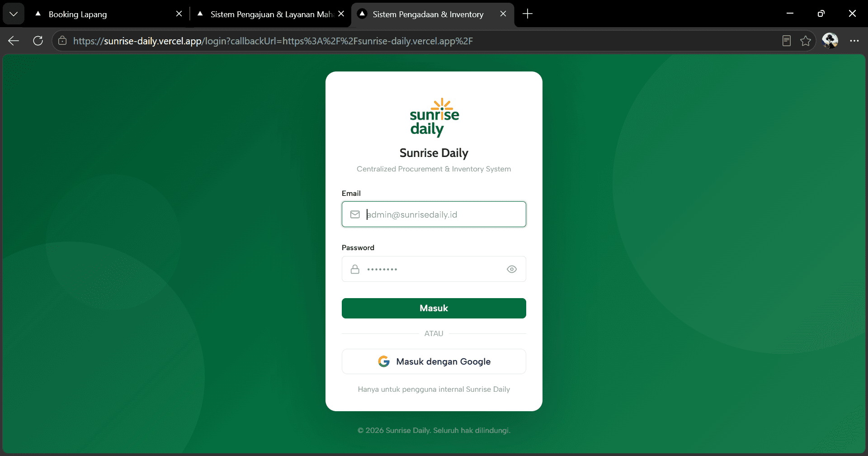Screen dimensions: 868x456
Task: Sign in with Masuk dengan Google
Action: tap(434, 361)
